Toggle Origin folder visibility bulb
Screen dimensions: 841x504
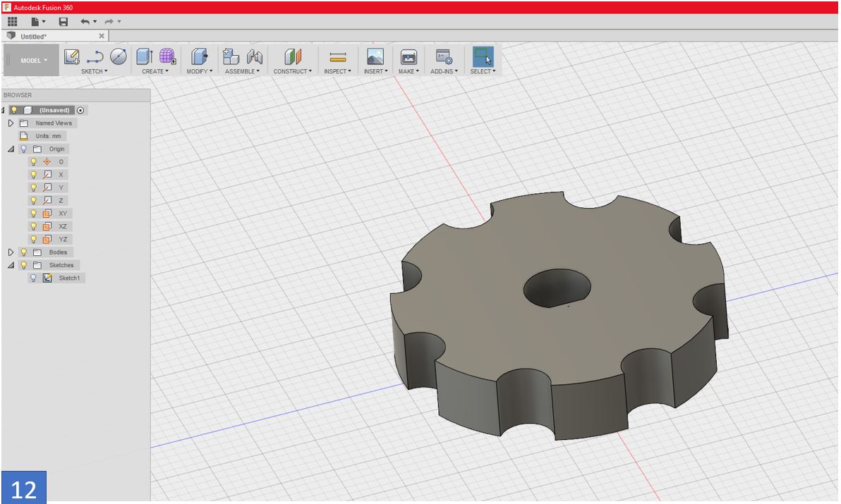(x=23, y=149)
